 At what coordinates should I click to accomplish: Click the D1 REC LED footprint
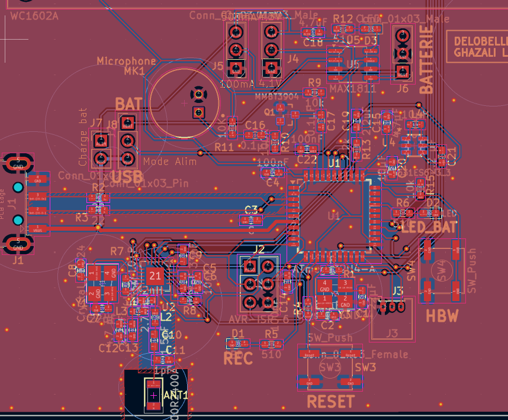[x=238, y=344]
